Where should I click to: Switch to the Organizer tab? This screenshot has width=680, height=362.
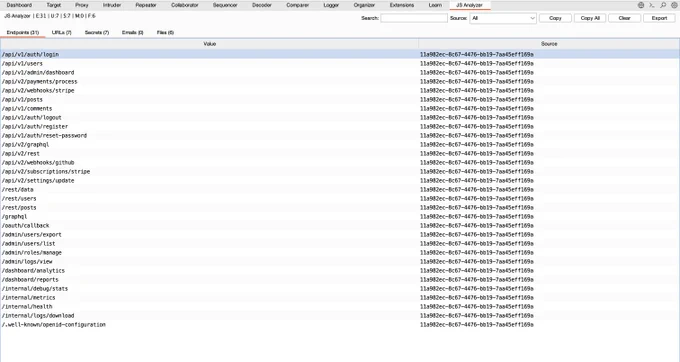tap(364, 5)
